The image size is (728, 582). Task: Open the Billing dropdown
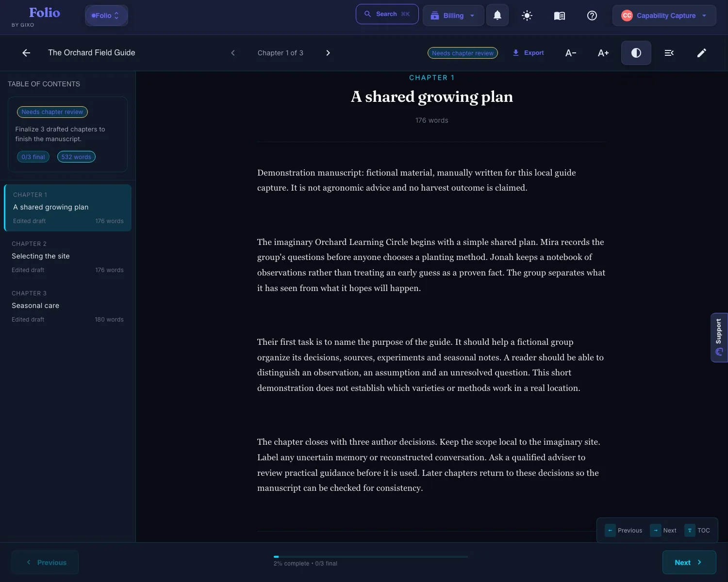[x=453, y=16]
